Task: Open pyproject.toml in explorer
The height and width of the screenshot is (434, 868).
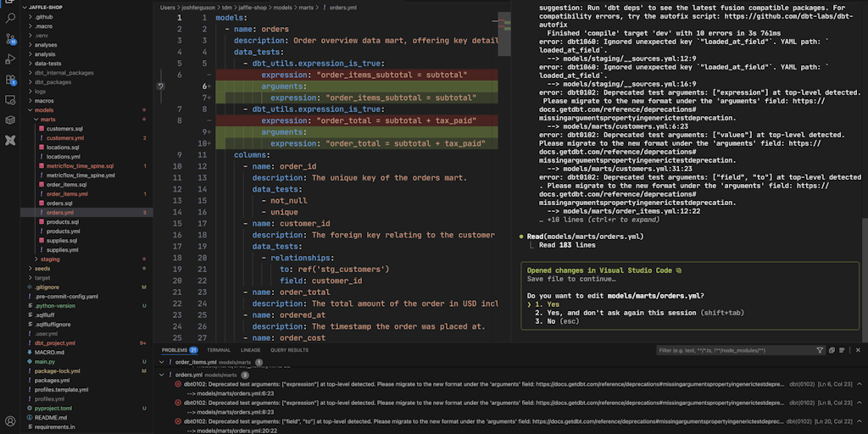Action: 53,408
